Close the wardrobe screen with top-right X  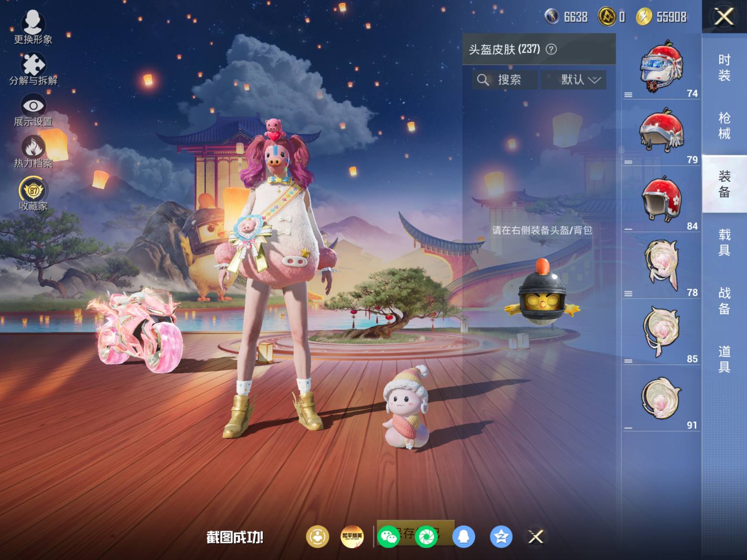click(724, 17)
